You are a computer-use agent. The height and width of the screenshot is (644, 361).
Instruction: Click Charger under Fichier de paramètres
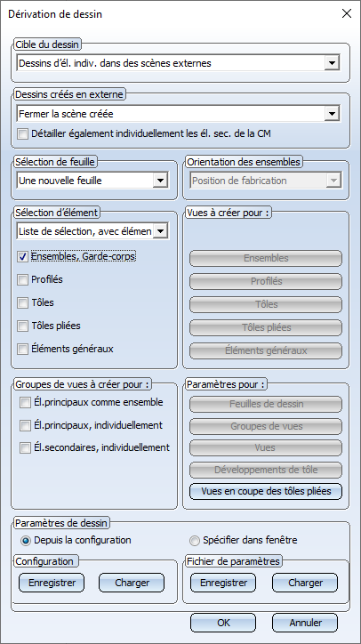click(305, 583)
